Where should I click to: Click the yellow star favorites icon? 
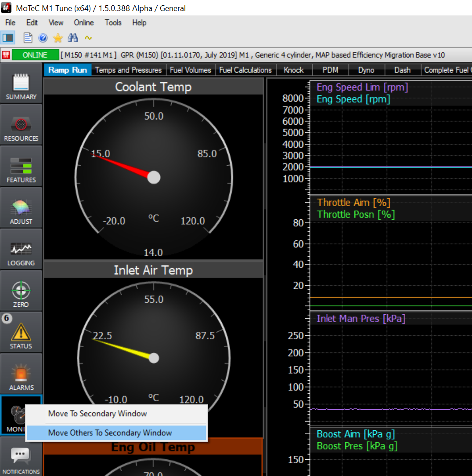pos(58,38)
